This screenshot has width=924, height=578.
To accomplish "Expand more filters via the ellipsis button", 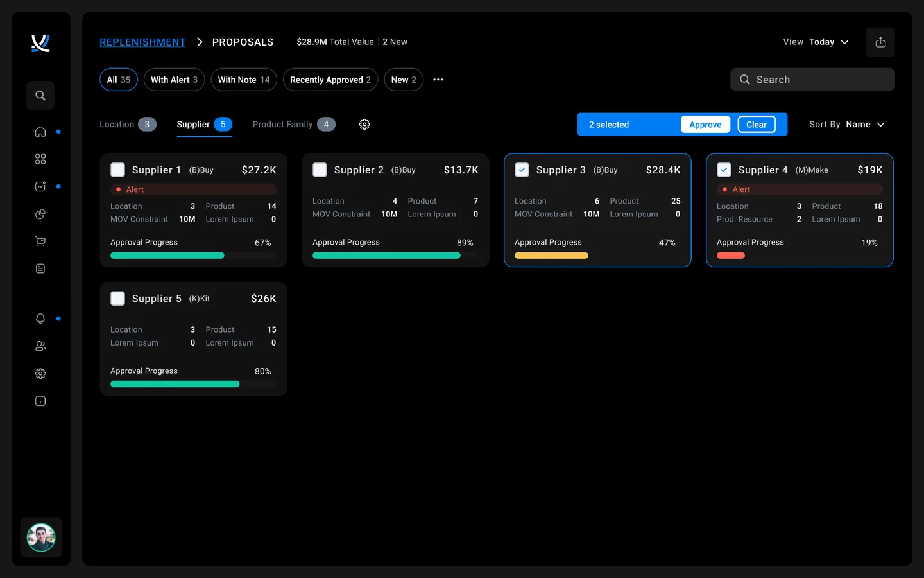I will point(438,80).
